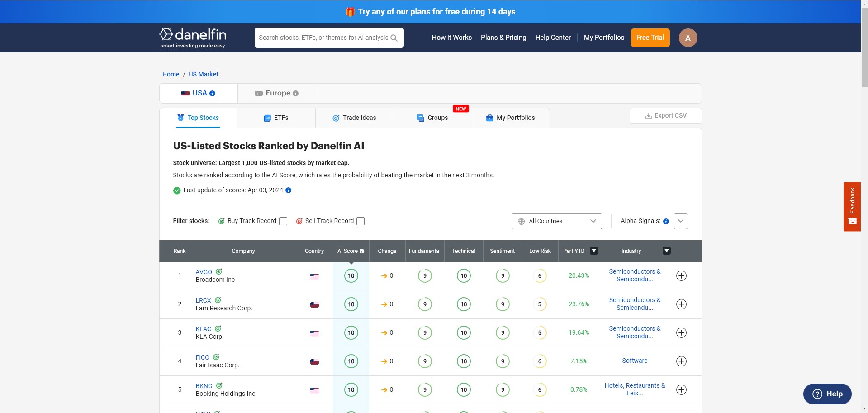The image size is (868, 413).
Task: Click the Export CSV button
Action: pos(666,116)
